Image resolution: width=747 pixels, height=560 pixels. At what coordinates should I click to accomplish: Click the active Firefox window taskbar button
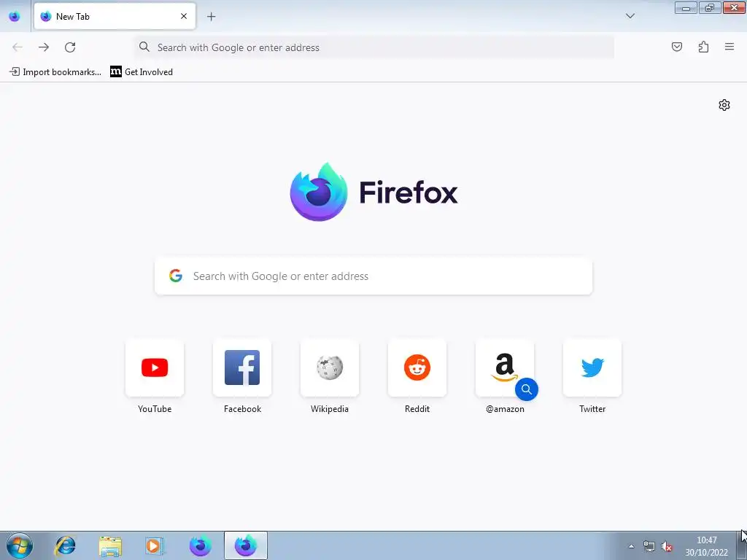(246, 545)
